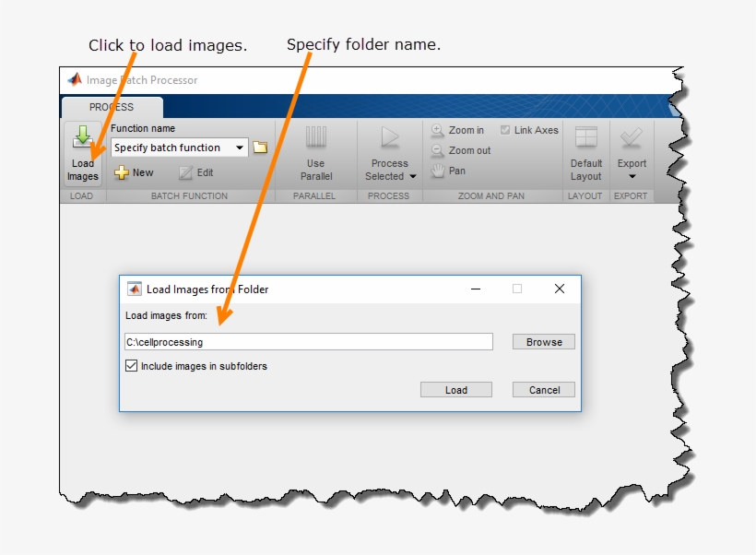
Task: Activate the Pan tool
Action: click(x=452, y=171)
